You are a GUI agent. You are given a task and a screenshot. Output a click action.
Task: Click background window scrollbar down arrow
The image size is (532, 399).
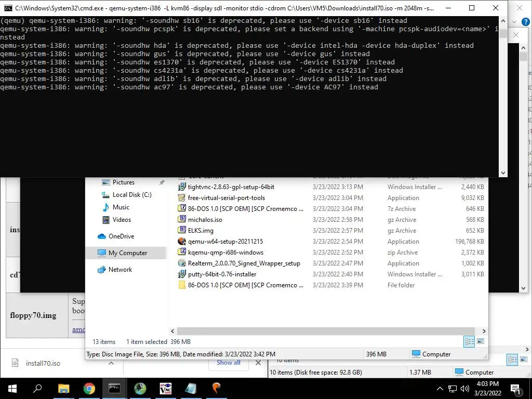coord(523,288)
